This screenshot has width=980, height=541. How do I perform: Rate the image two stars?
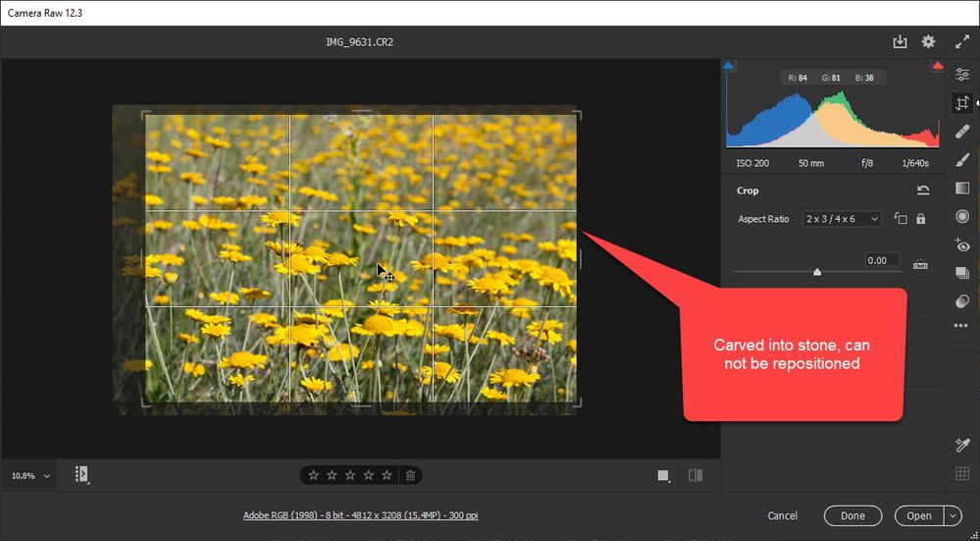click(x=332, y=475)
